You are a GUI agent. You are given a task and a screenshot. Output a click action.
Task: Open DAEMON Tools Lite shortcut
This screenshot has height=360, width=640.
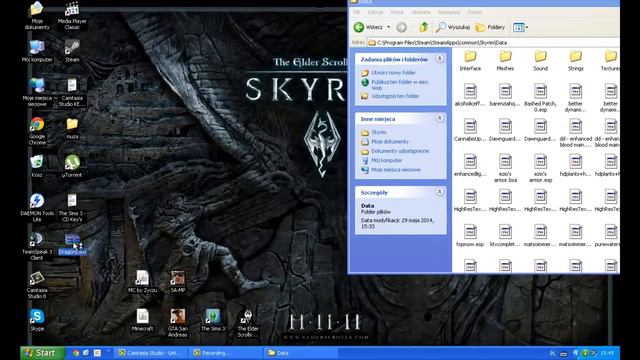click(x=37, y=207)
